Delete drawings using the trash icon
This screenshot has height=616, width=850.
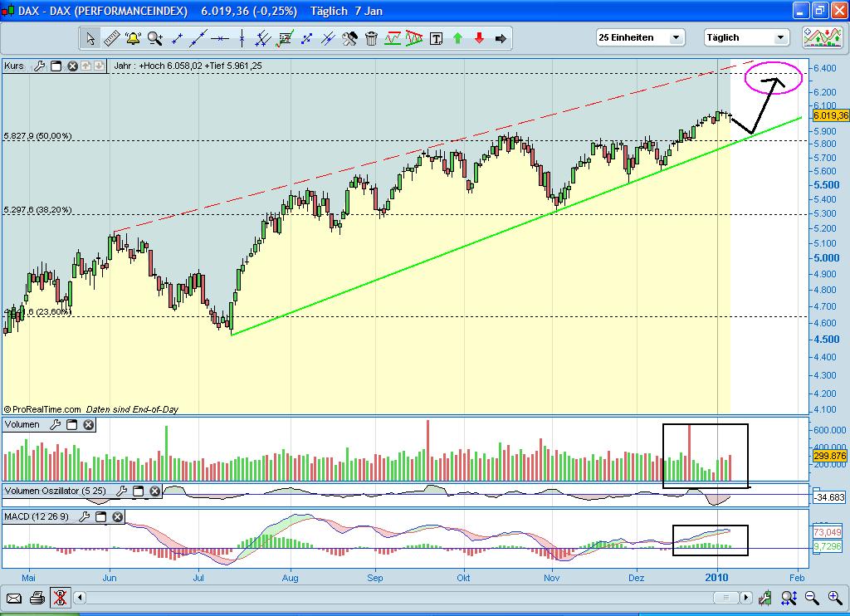click(370, 37)
